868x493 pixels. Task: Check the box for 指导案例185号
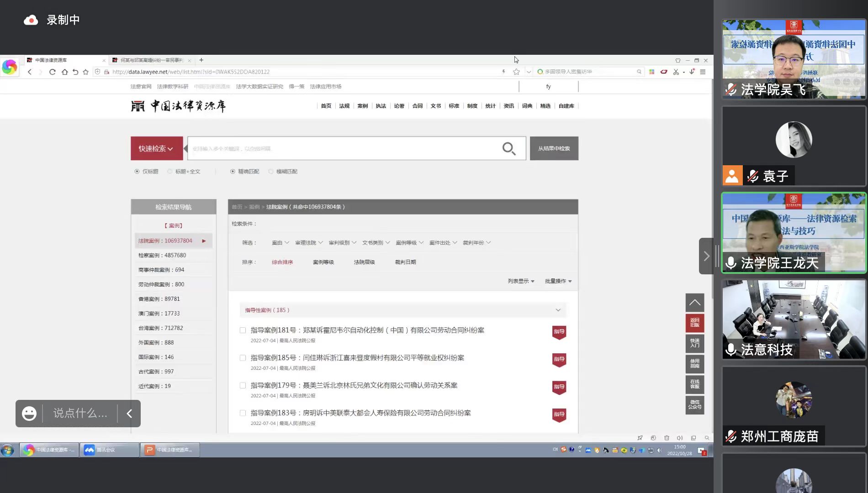pyautogui.click(x=243, y=358)
